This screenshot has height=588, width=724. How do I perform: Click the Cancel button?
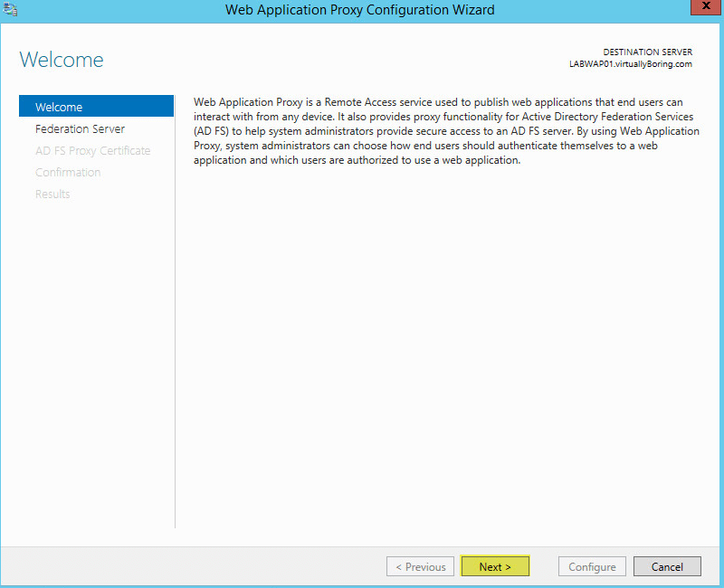click(667, 566)
